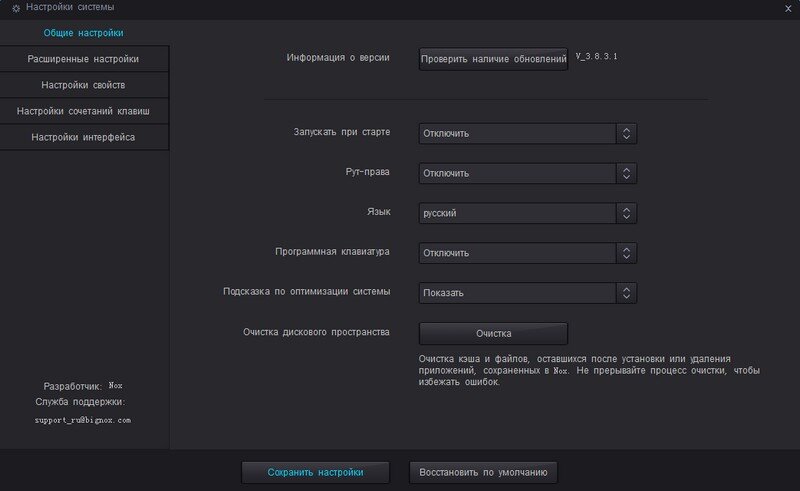Click the arrows beside the Показать field
Viewport: 800px width, 491px height.
(x=626, y=293)
